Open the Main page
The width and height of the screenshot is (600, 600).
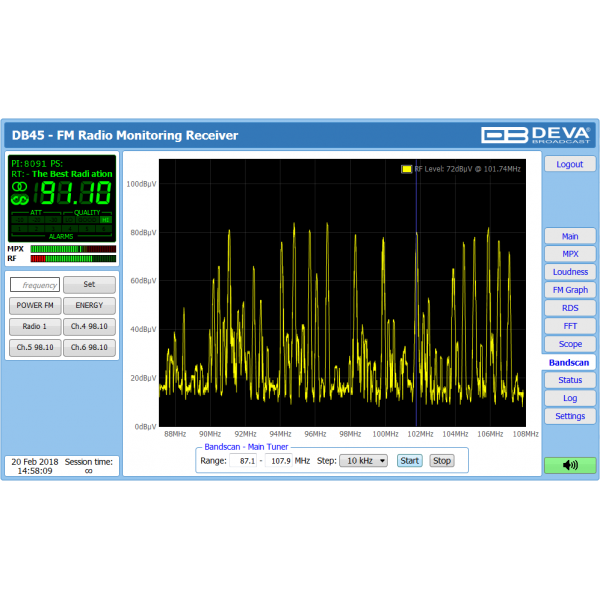(x=570, y=236)
